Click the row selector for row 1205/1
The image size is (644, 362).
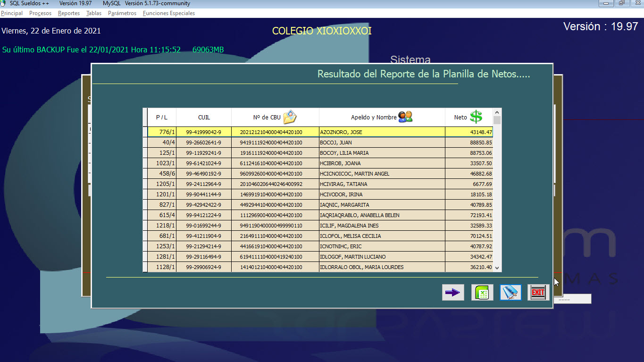click(145, 184)
